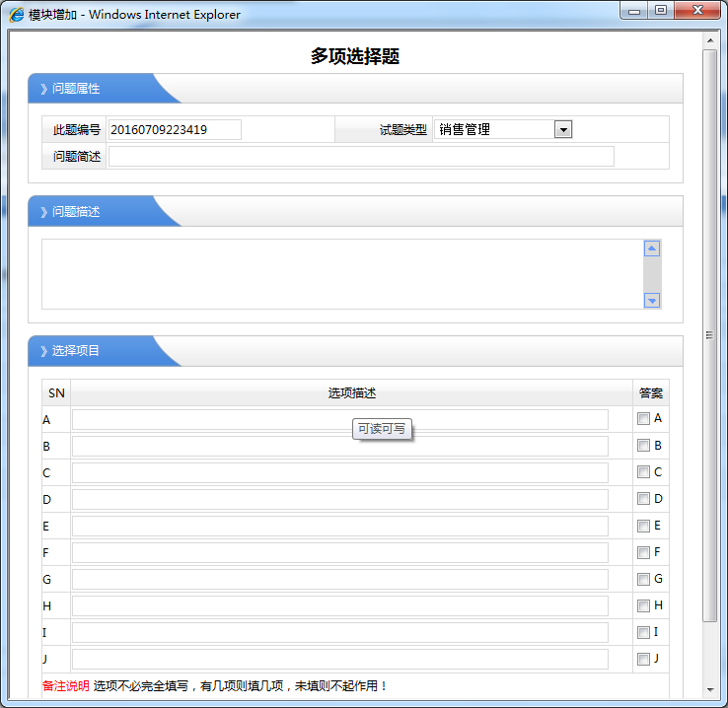Click the page scrollbar down arrow
Viewport: 728px width, 708px height.
709,689
